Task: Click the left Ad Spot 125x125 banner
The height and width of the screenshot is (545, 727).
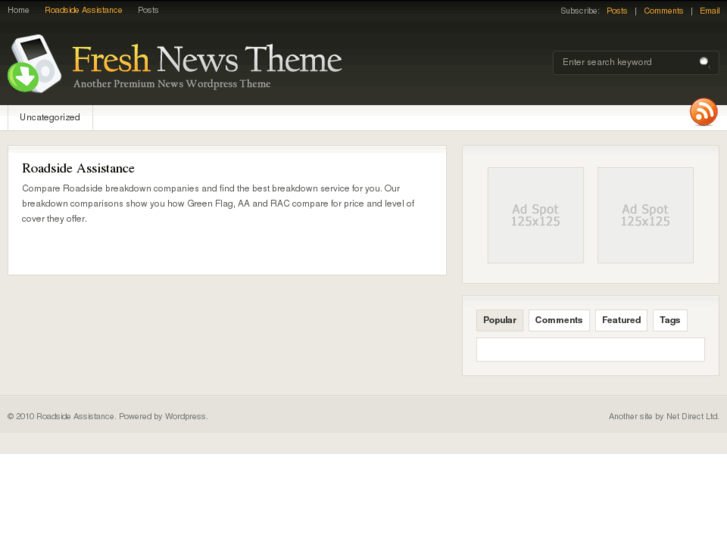Action: [x=536, y=215]
